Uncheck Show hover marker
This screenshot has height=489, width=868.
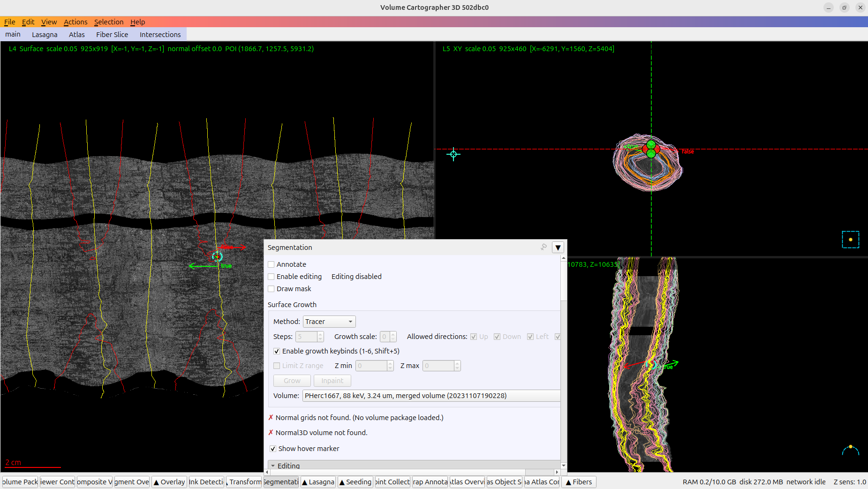(x=273, y=449)
